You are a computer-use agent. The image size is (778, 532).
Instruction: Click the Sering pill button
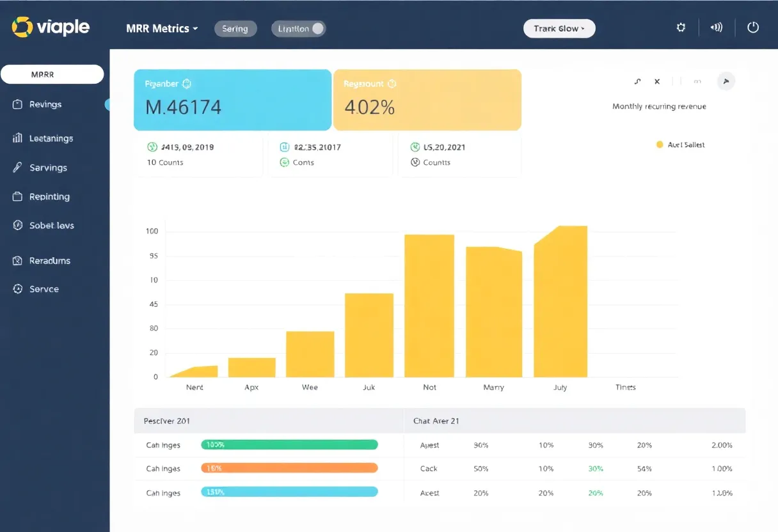[235, 29]
